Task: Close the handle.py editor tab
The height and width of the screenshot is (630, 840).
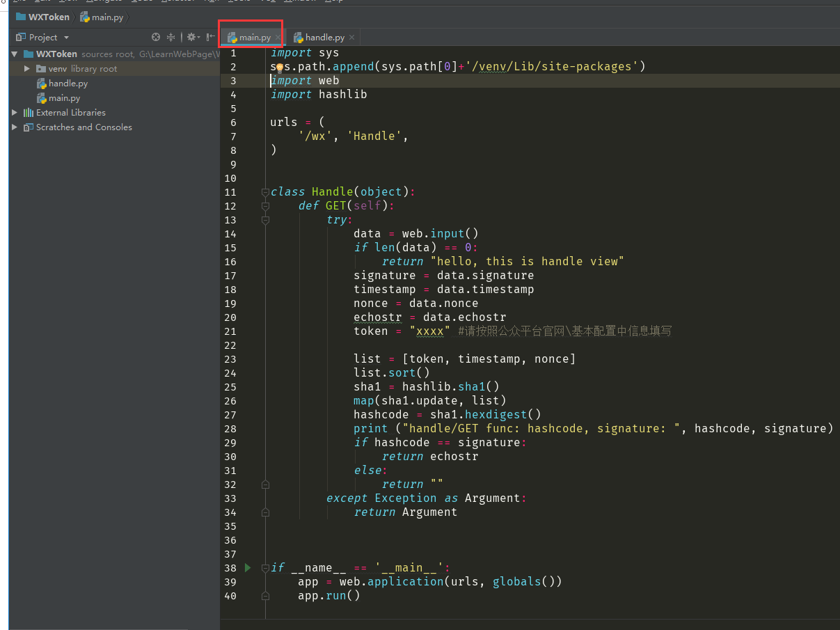Action: pos(352,38)
